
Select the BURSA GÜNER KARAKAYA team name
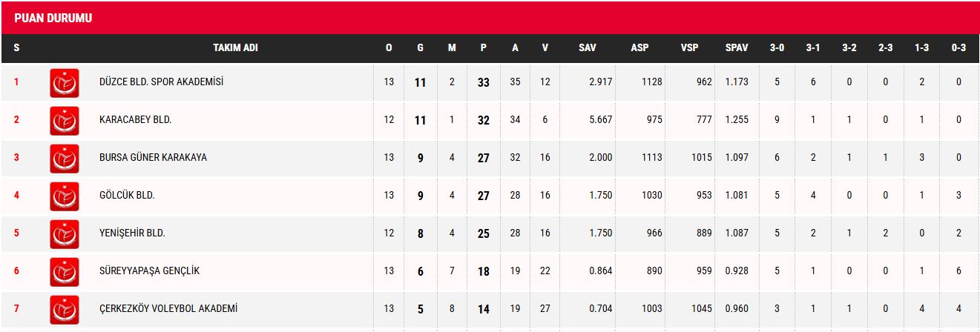click(x=153, y=157)
